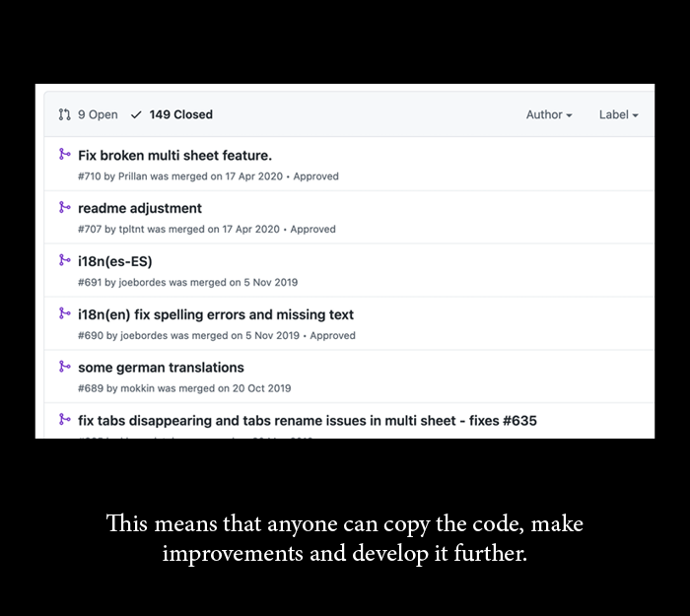Expand the Label filter dropdown
The height and width of the screenshot is (616, 690).
tap(618, 114)
